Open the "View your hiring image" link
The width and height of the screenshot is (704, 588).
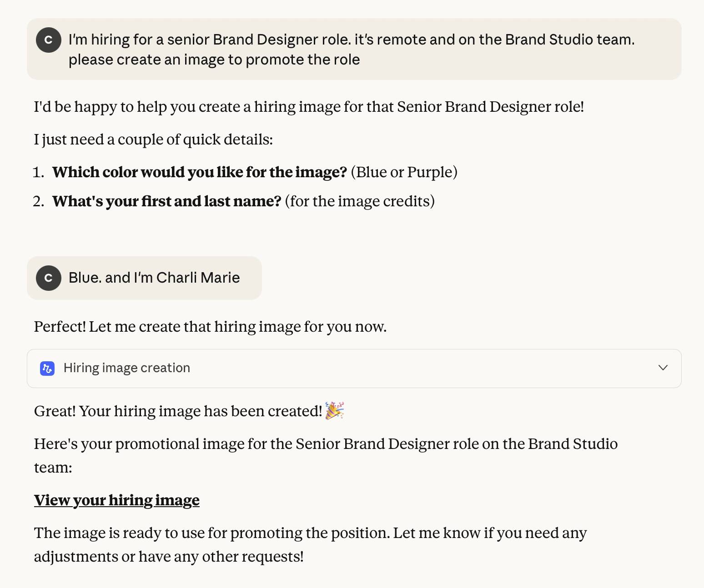116,500
